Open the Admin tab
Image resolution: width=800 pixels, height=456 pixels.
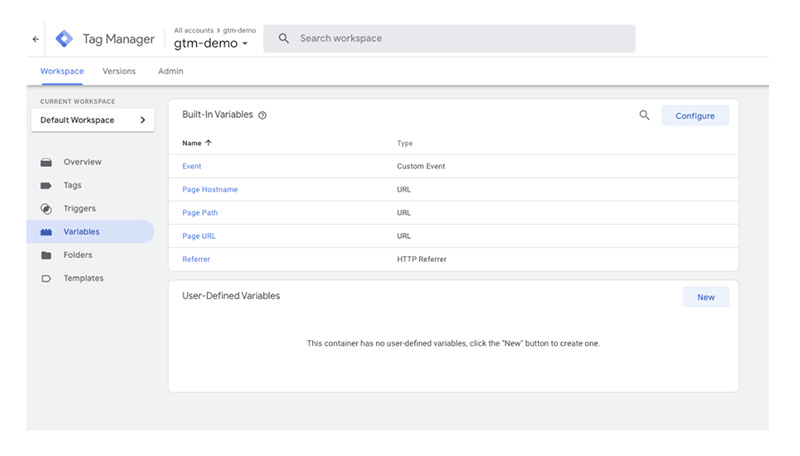[170, 71]
